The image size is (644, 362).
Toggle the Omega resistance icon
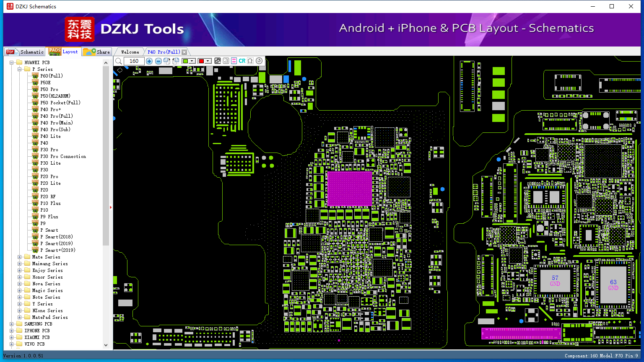coord(250,61)
